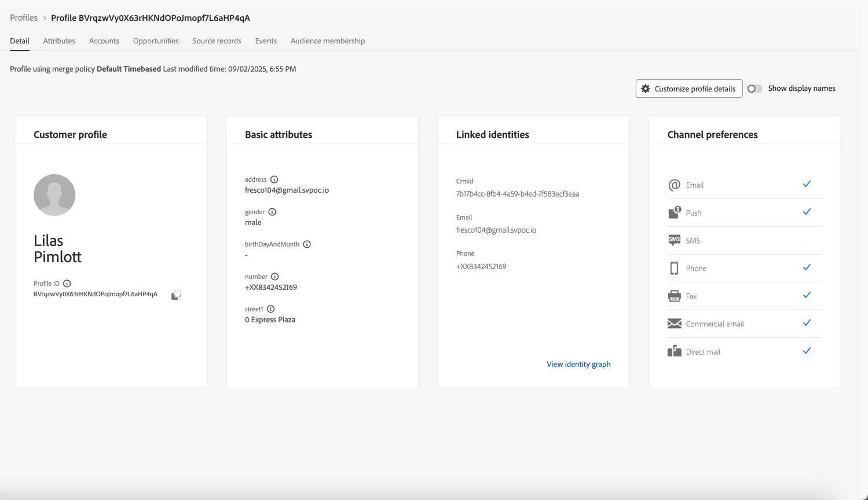Open info icon next to address
This screenshot has height=500, width=868.
pos(274,179)
